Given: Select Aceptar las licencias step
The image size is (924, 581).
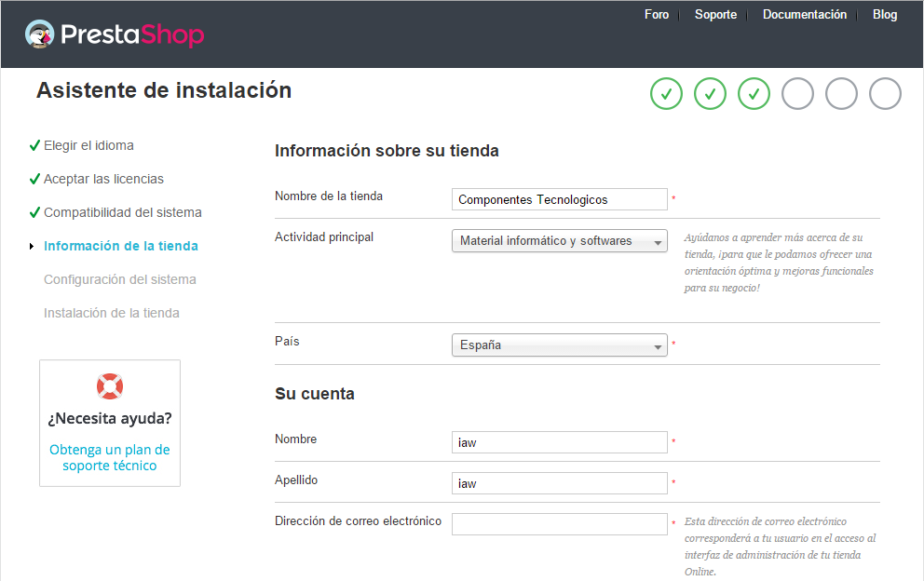Looking at the screenshot, I should pyautogui.click(x=103, y=179).
